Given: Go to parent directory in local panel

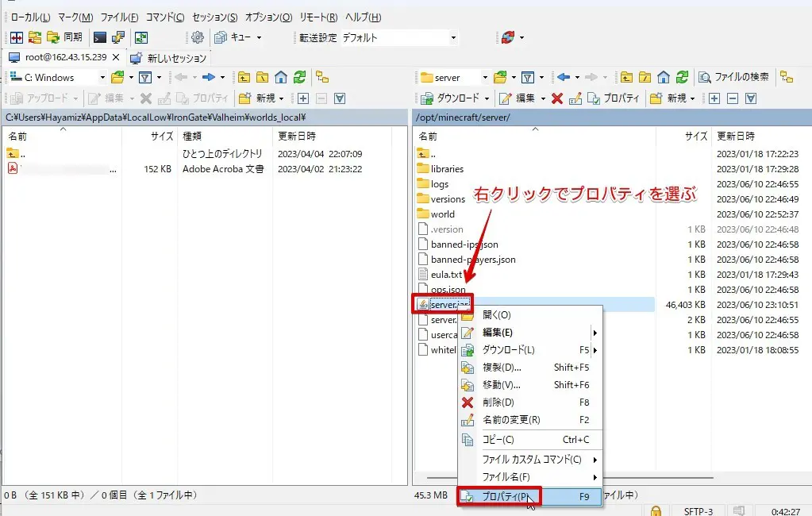Looking at the screenshot, I should pos(244,77).
